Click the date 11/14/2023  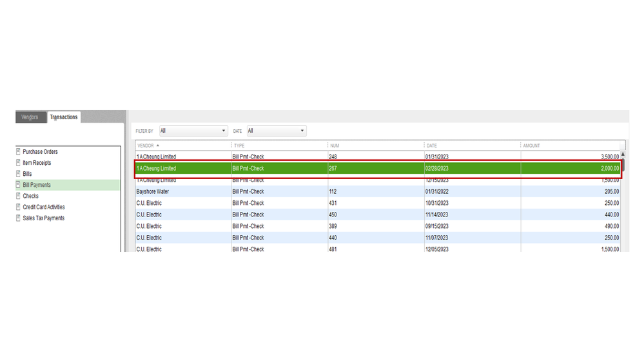coord(437,214)
